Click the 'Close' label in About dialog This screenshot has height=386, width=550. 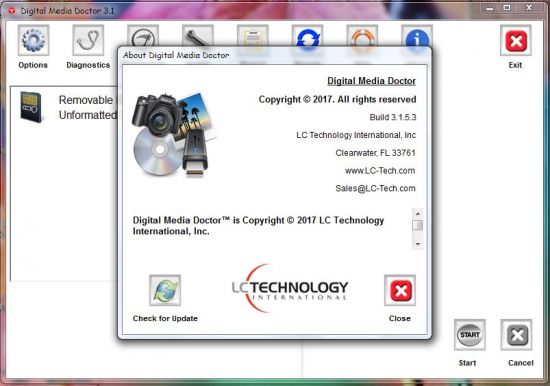400,318
